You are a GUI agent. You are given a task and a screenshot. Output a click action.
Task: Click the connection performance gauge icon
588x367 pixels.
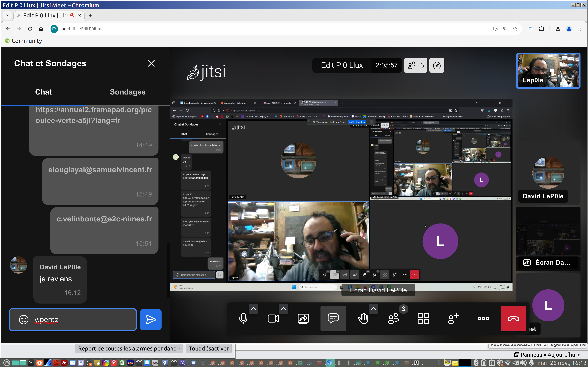tap(437, 65)
